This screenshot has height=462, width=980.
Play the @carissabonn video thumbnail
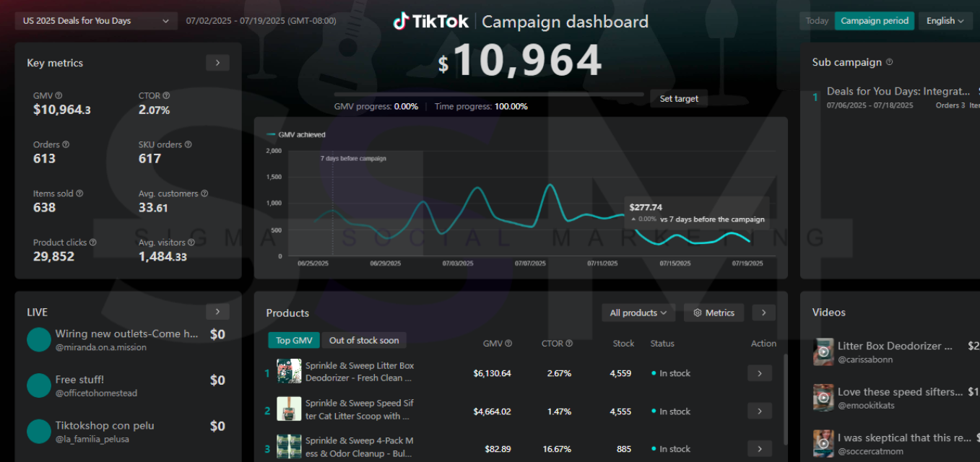[823, 352]
